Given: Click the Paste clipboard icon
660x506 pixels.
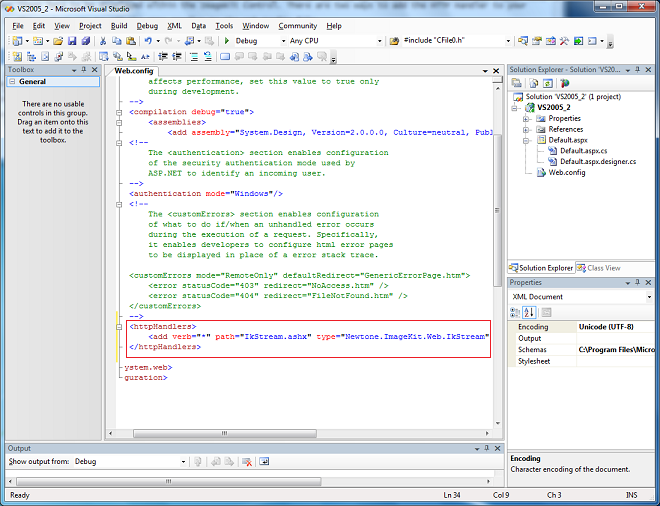Looking at the screenshot, I should click(131, 41).
